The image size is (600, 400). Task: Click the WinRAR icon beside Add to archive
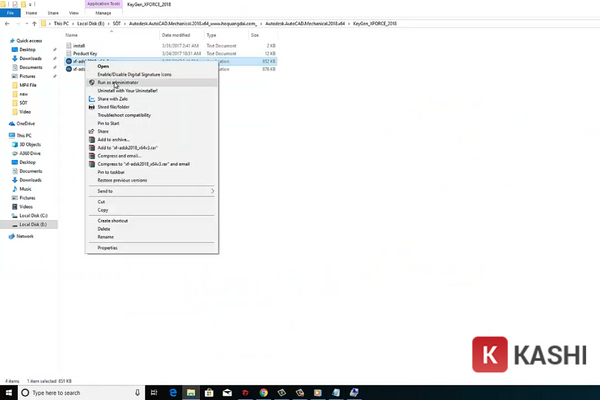tap(92, 139)
